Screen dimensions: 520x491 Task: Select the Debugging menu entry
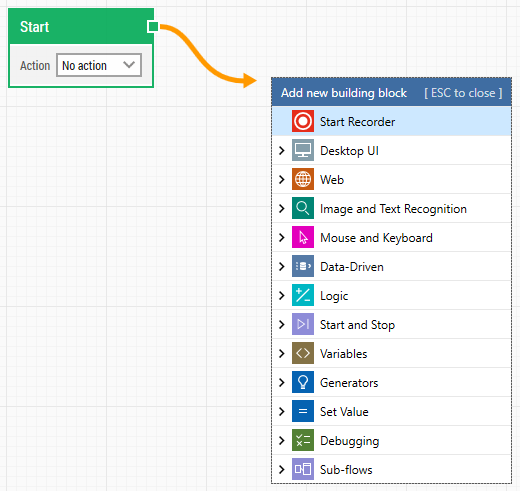pyautogui.click(x=392, y=440)
